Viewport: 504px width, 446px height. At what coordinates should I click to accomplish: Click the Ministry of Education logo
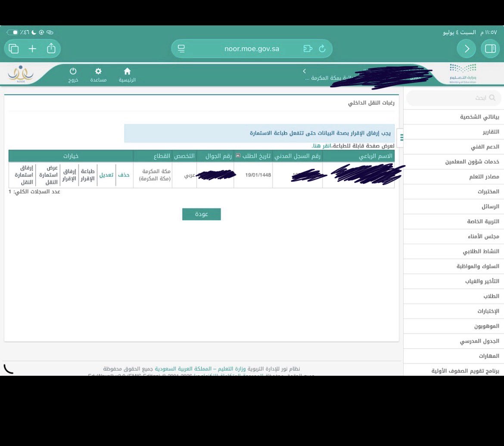point(463,74)
